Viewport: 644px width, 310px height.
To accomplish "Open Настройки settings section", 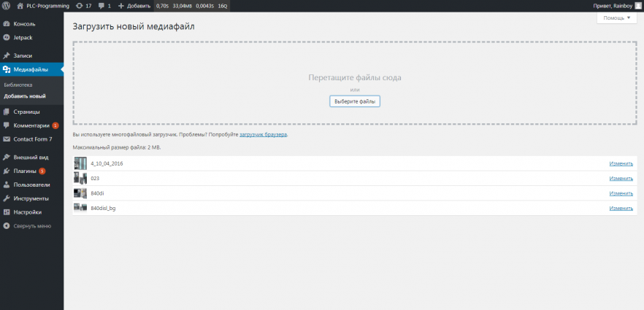I will [x=27, y=212].
